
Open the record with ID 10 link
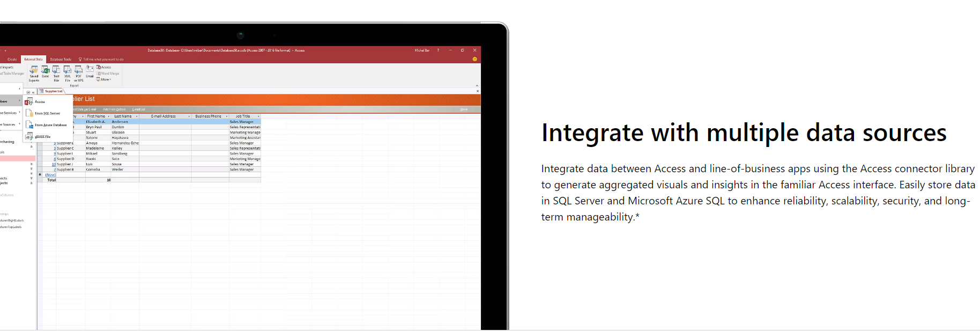(x=54, y=164)
